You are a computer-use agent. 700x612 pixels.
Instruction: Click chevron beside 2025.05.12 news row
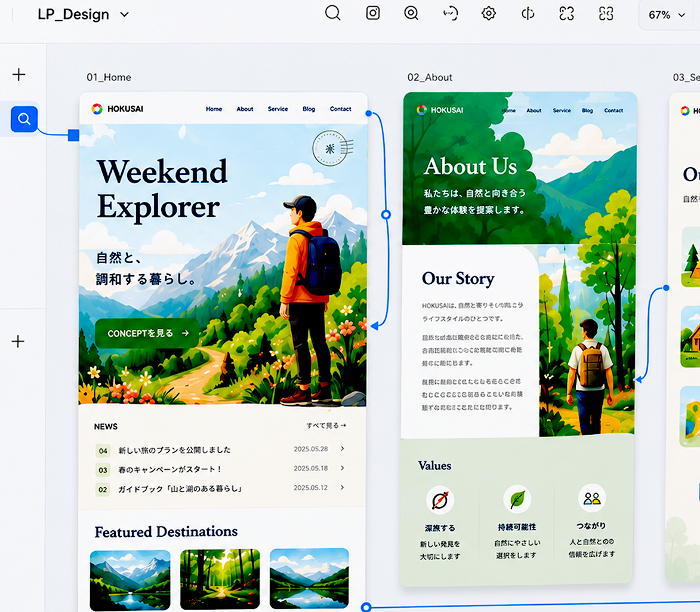click(x=343, y=487)
